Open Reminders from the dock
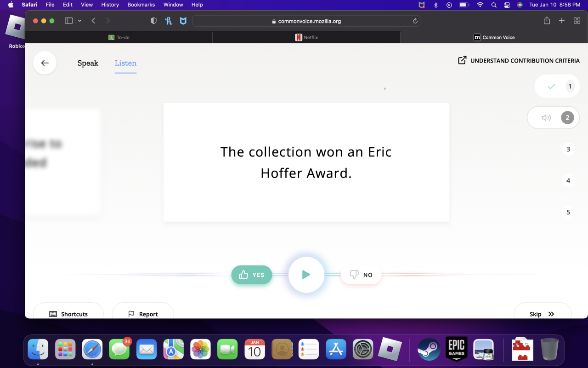This screenshot has width=588, height=368. (x=309, y=349)
